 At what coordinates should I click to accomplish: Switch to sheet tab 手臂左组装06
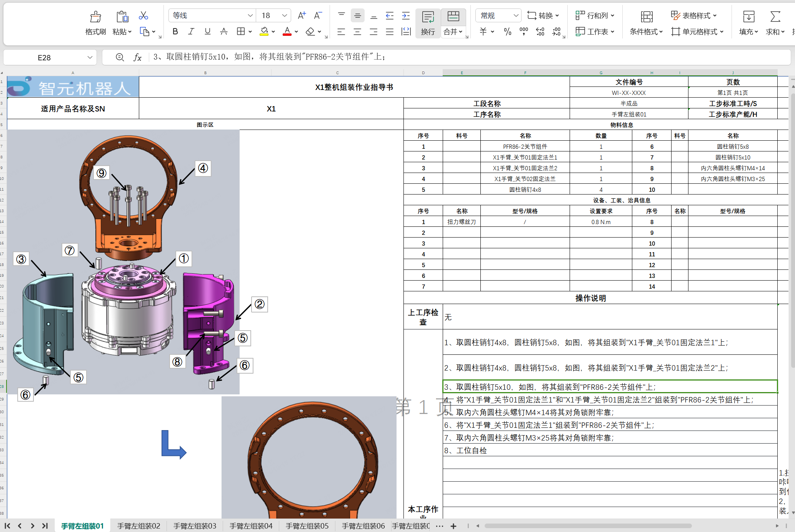(x=363, y=526)
